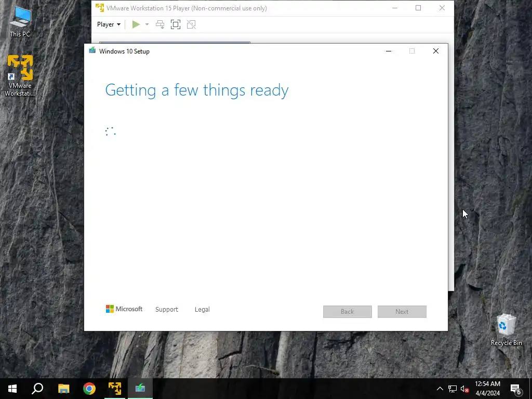
Task: Open the taskbar clock and date
Action: [x=487, y=389]
